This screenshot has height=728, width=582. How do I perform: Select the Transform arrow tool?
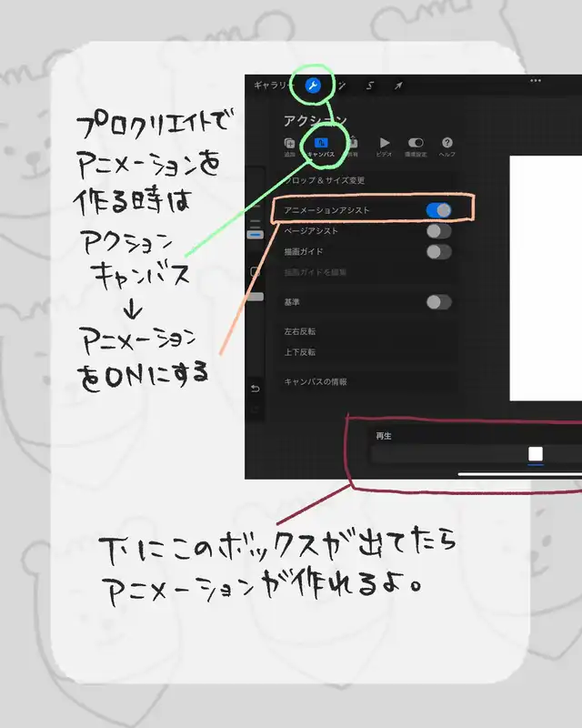click(x=398, y=86)
